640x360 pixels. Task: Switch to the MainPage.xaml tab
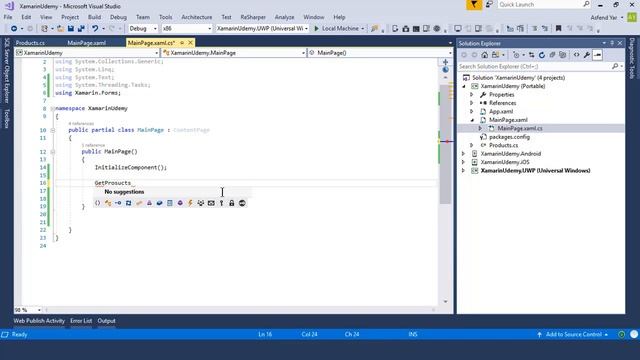(87, 43)
